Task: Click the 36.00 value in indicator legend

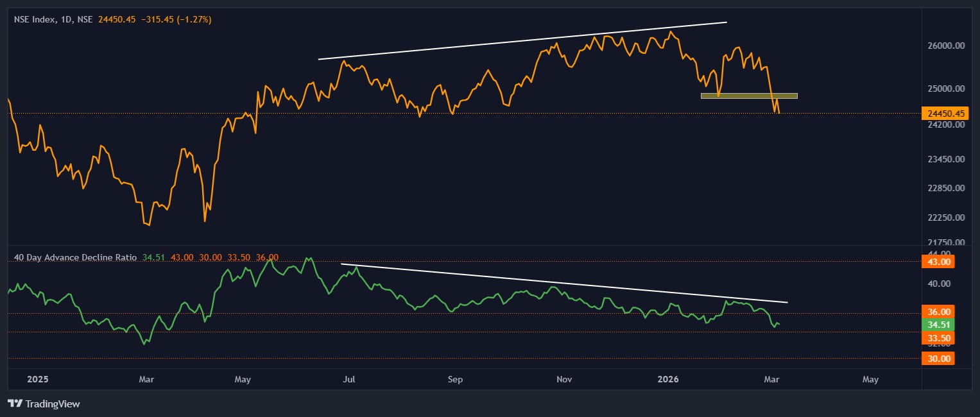Action: click(267, 257)
